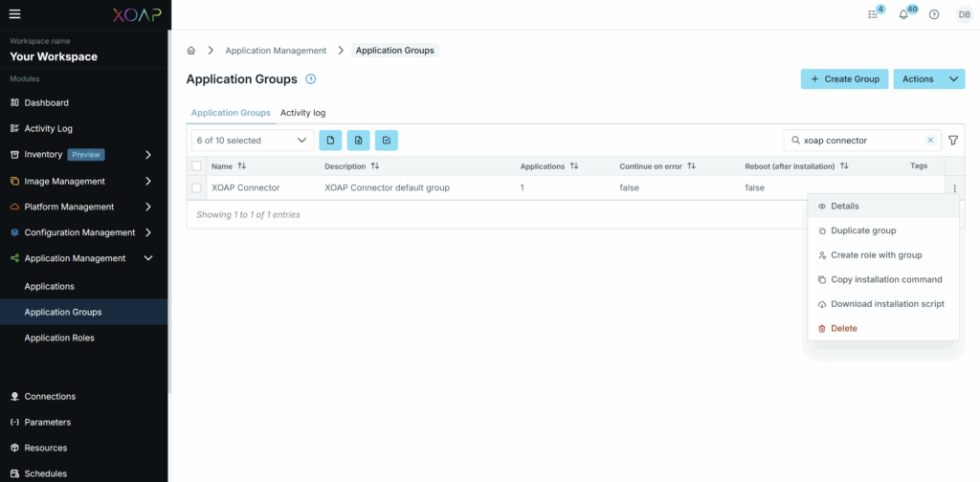
Task: Switch to the Application Groups tab
Action: tap(231, 113)
